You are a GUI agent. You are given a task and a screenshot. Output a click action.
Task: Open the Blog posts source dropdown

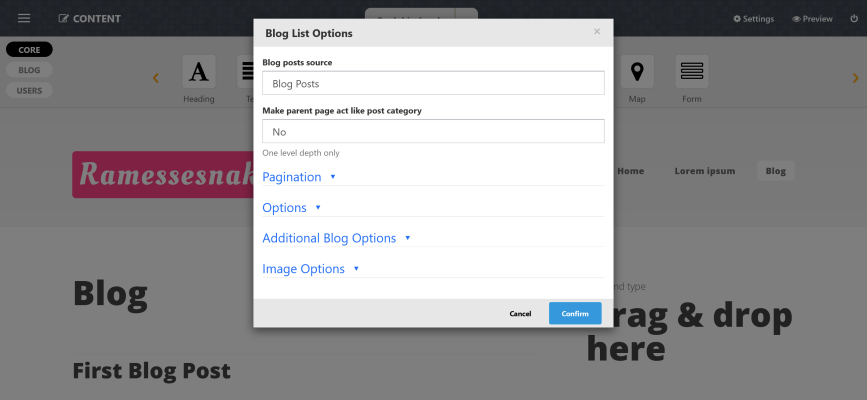(x=433, y=84)
